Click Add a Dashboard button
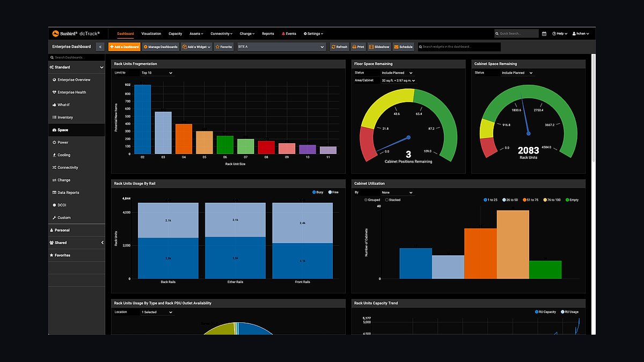The image size is (644, 362). 124,47
